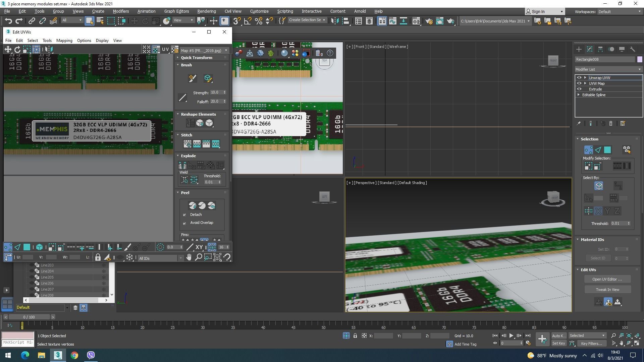This screenshot has height=362, width=644.
Task: Open the Create Selection Set dropdown
Action: point(307,20)
